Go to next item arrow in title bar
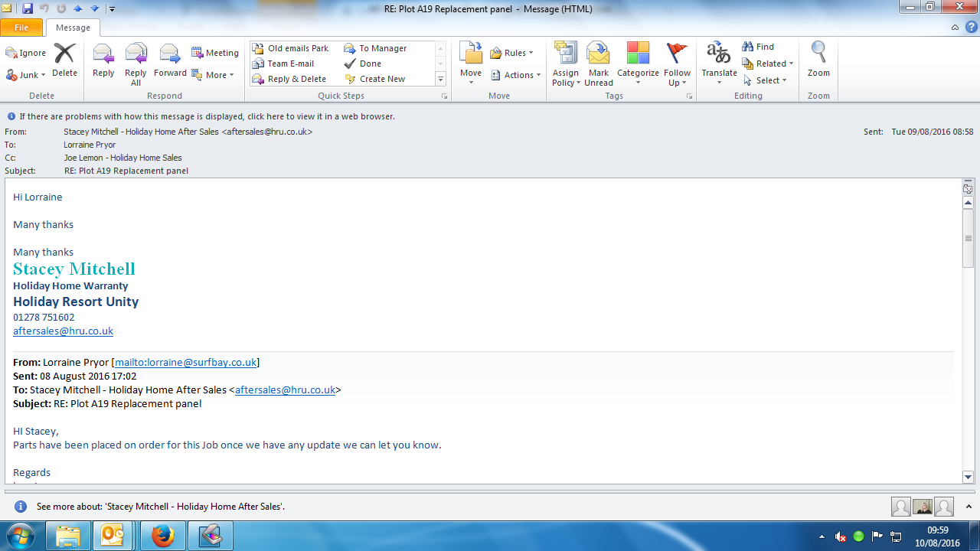Screen dimensions: 980x551 (94, 8)
